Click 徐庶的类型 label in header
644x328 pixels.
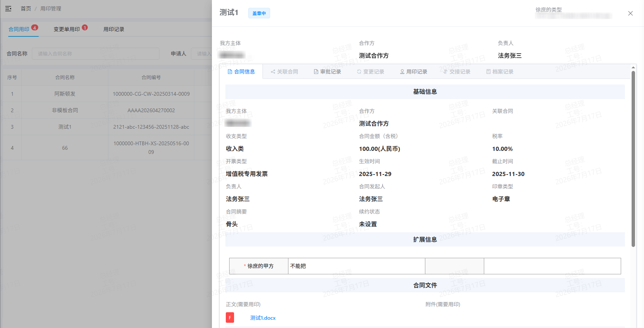click(x=549, y=10)
